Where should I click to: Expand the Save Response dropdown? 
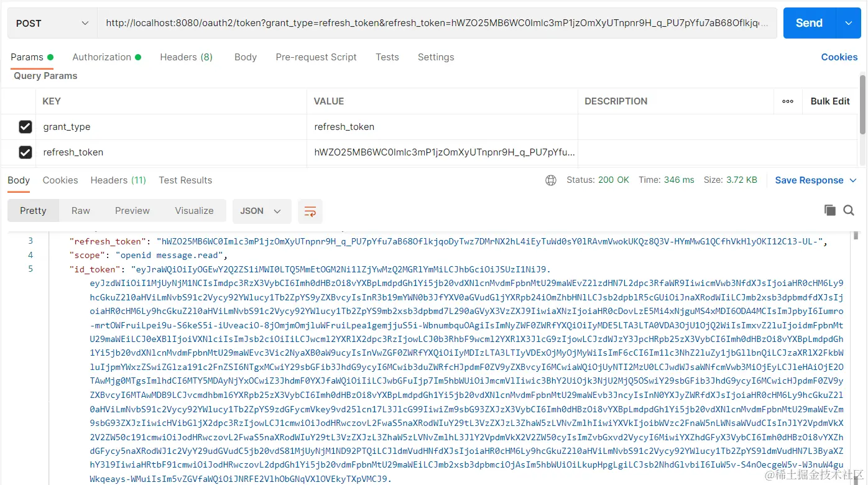(854, 180)
